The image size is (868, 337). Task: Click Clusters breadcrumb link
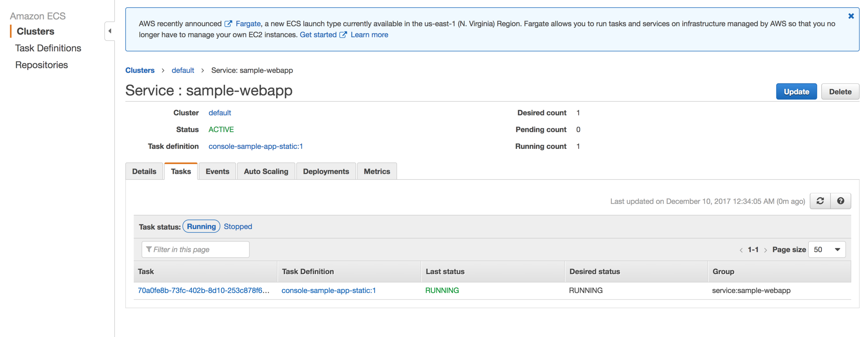140,70
